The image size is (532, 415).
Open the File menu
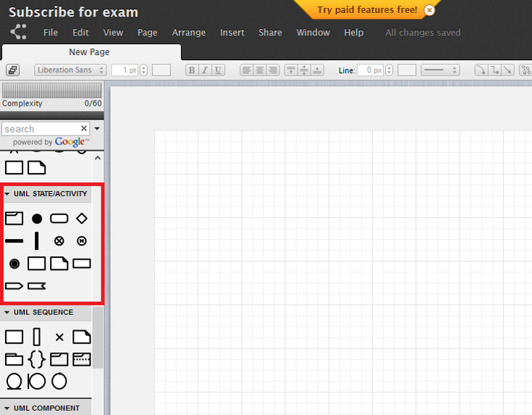click(51, 33)
